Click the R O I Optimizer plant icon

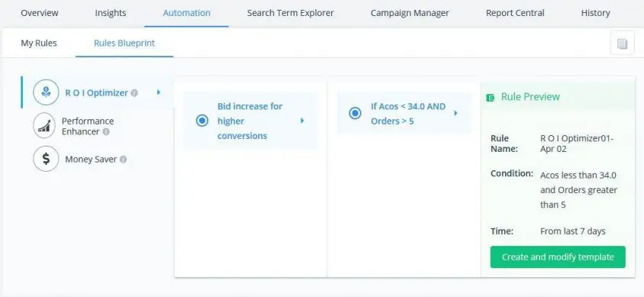(46, 92)
